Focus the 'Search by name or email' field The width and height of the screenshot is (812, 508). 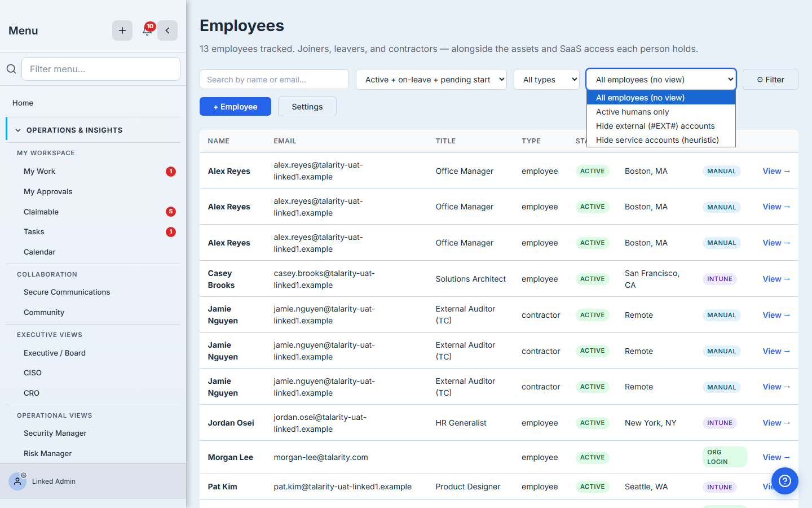click(274, 80)
